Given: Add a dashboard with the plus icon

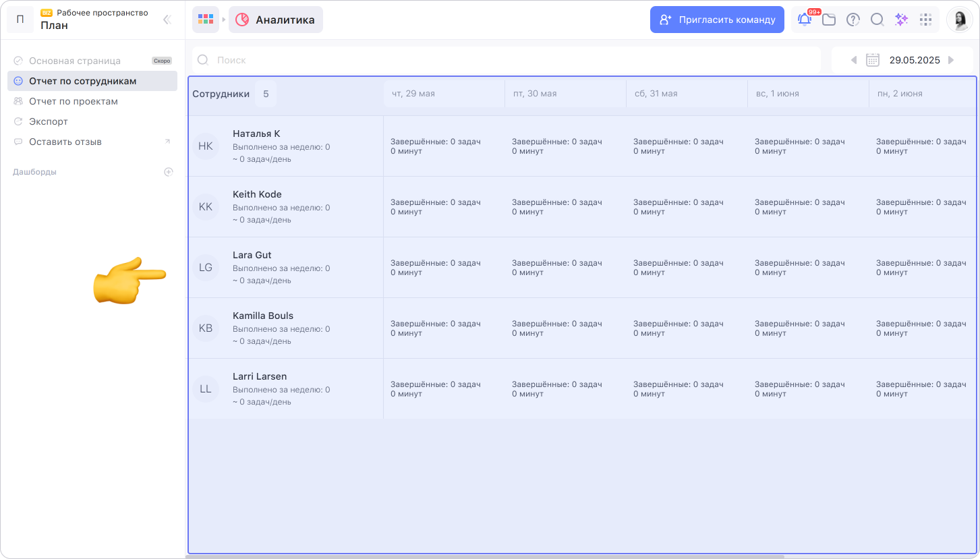Looking at the screenshot, I should [169, 172].
